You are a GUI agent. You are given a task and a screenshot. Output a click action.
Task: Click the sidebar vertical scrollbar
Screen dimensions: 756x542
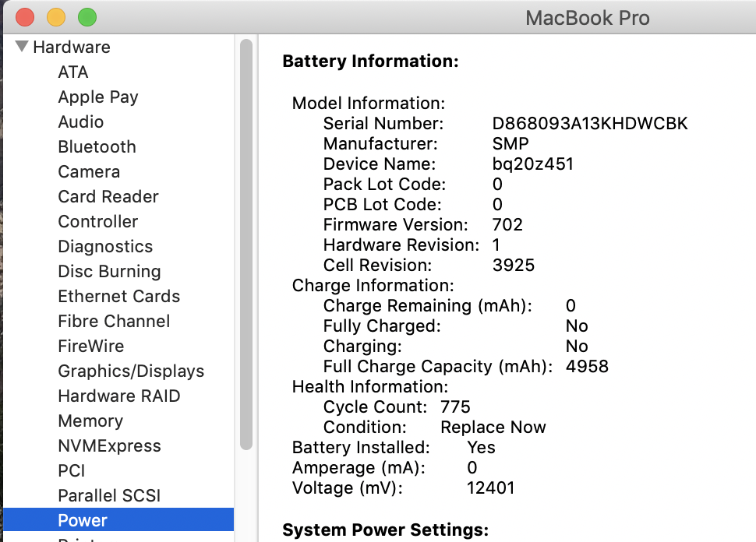246,245
